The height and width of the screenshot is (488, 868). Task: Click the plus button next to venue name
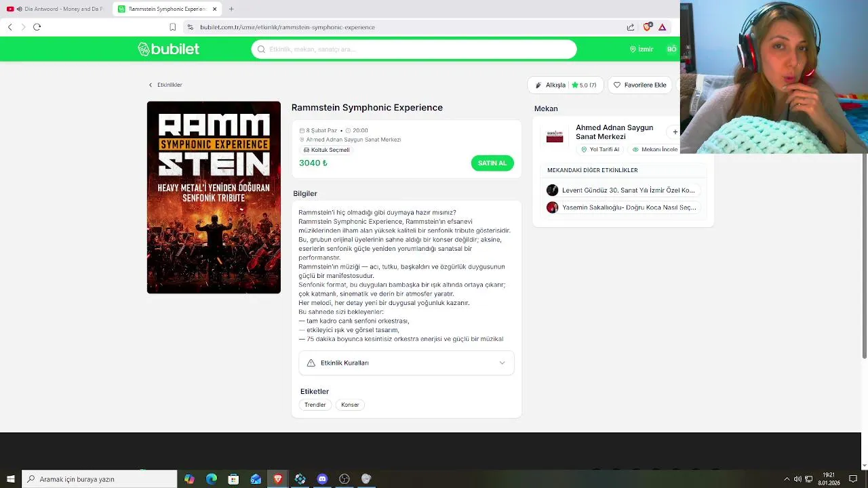pos(675,132)
